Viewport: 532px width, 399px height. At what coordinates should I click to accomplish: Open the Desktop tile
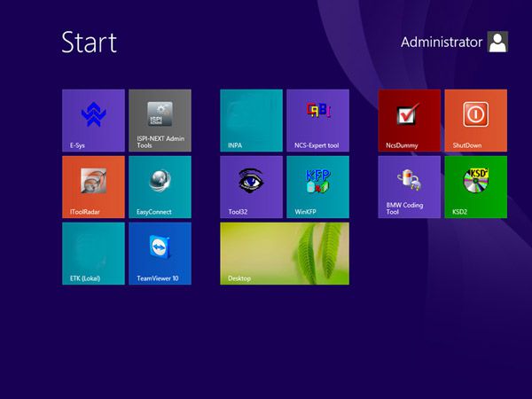coord(285,254)
